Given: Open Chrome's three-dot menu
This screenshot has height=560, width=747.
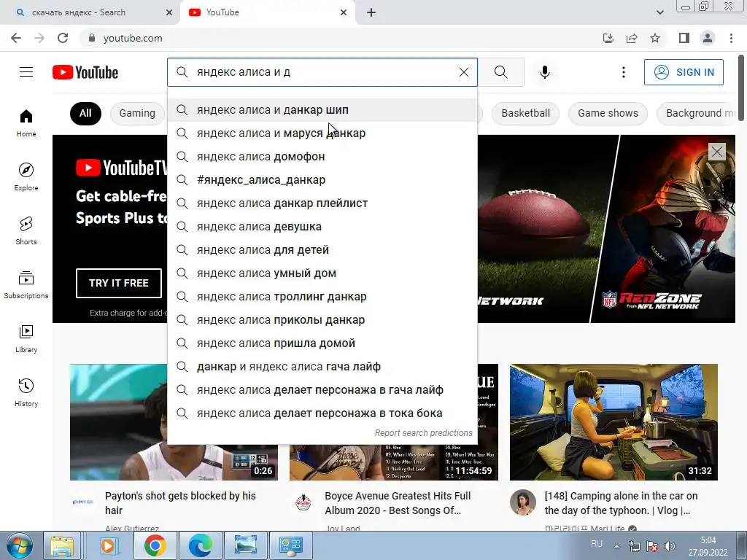Looking at the screenshot, I should pos(731,38).
